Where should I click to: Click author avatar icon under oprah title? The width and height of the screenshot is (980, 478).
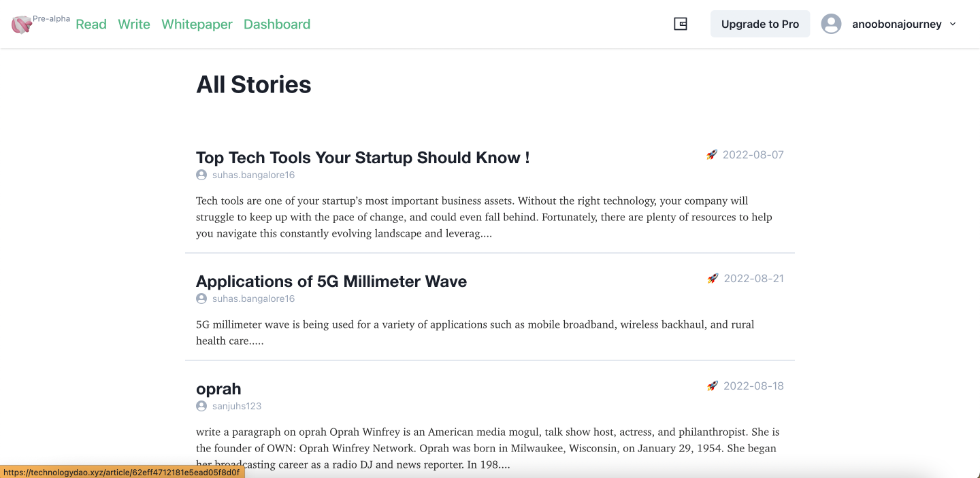(x=201, y=406)
